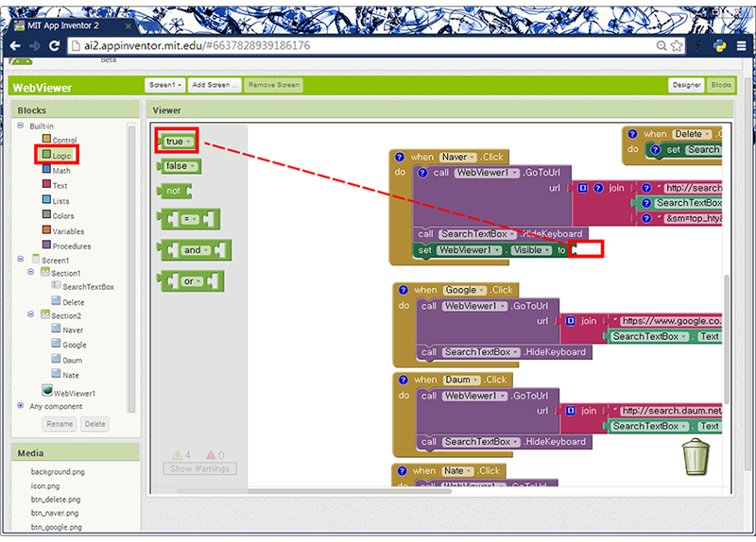Viewport: 756px width, 542px height.
Task: Click mutator icon on Google join block
Action: [571, 321]
